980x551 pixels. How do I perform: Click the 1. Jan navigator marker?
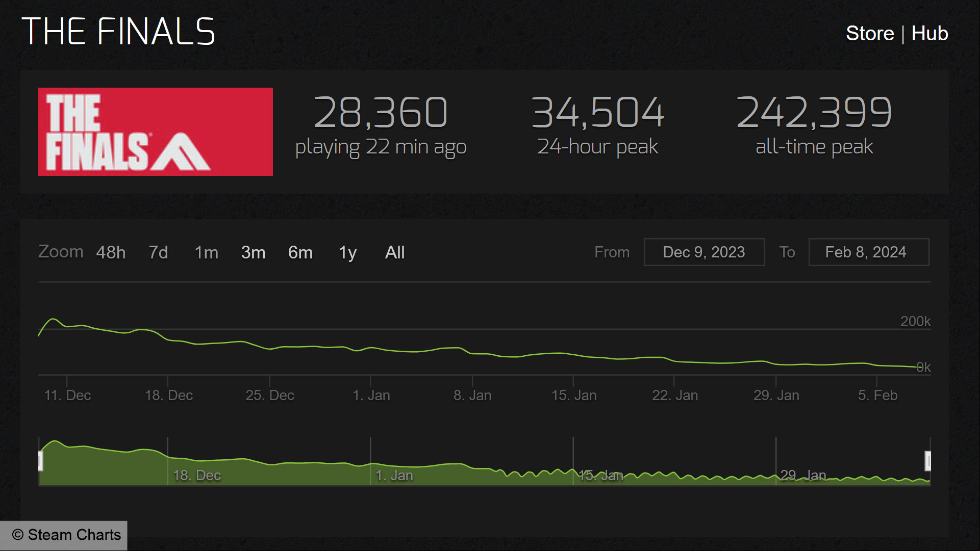(394, 476)
